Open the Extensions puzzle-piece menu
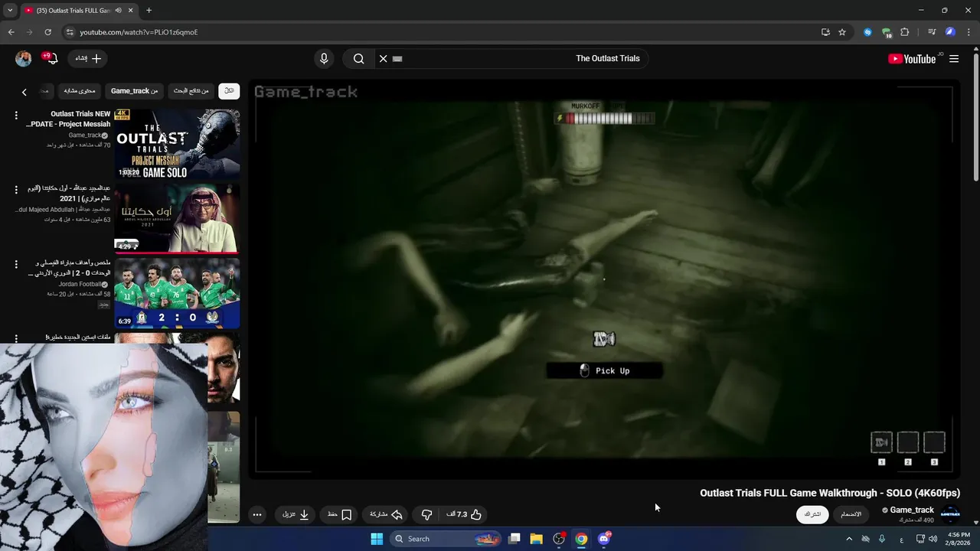 click(905, 32)
